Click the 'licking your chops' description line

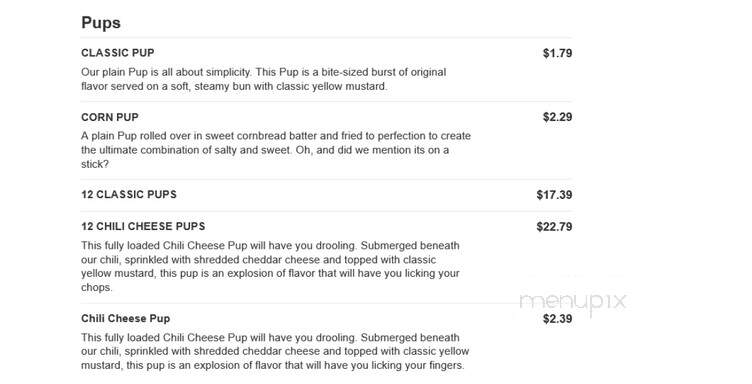coord(270,280)
